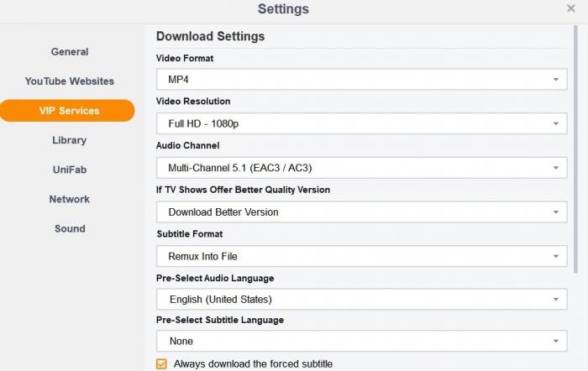The image size is (588, 371).
Task: Expand Pre-Select Subtitle Language dropdown
Action: click(361, 342)
